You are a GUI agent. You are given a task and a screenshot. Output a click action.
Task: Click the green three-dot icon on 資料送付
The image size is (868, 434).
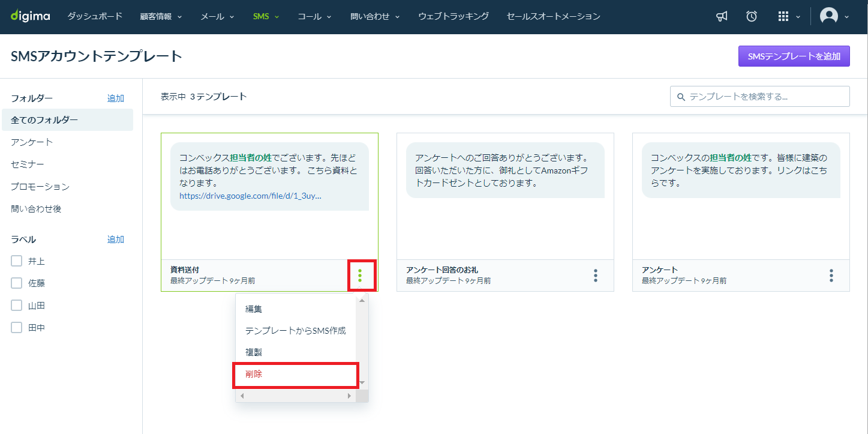(360, 276)
